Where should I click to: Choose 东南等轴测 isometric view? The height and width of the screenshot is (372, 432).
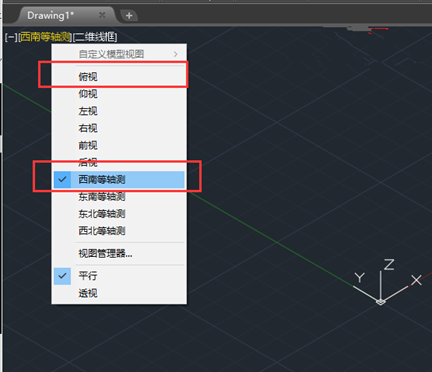pos(119,197)
